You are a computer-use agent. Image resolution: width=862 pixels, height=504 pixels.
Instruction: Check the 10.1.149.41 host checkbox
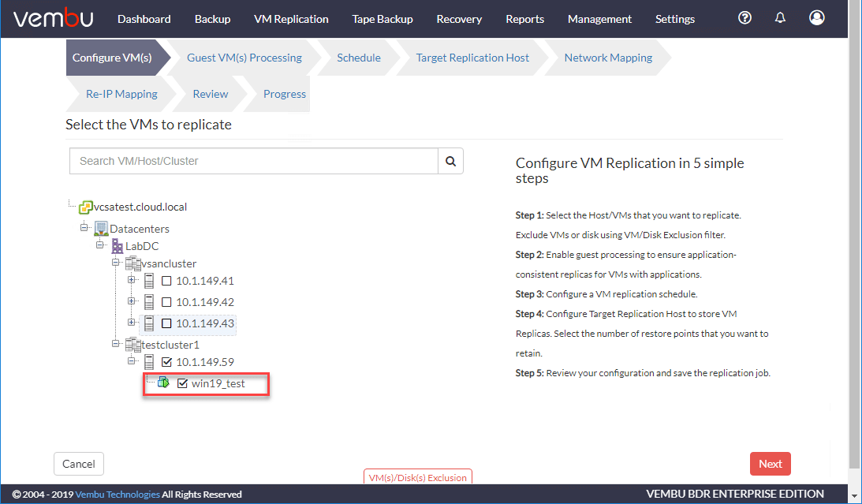point(166,282)
